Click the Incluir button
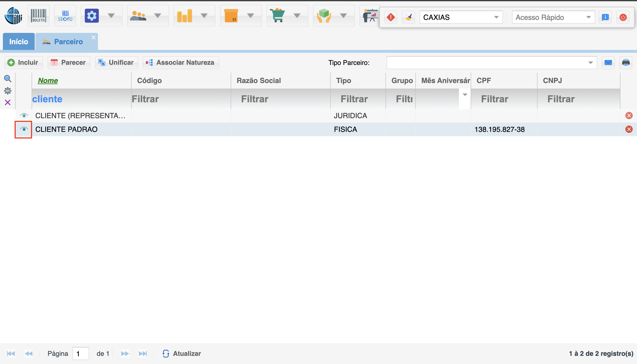 pyautogui.click(x=23, y=63)
